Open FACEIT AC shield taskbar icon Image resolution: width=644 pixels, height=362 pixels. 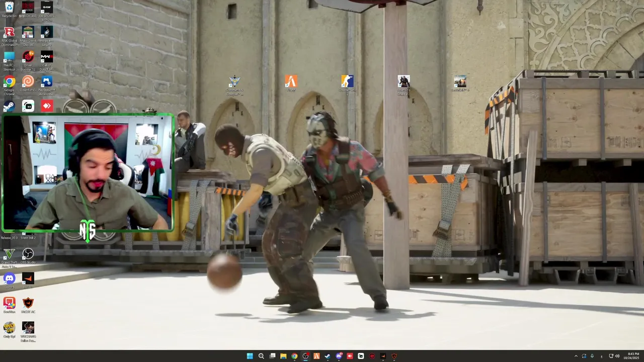[x=394, y=356]
